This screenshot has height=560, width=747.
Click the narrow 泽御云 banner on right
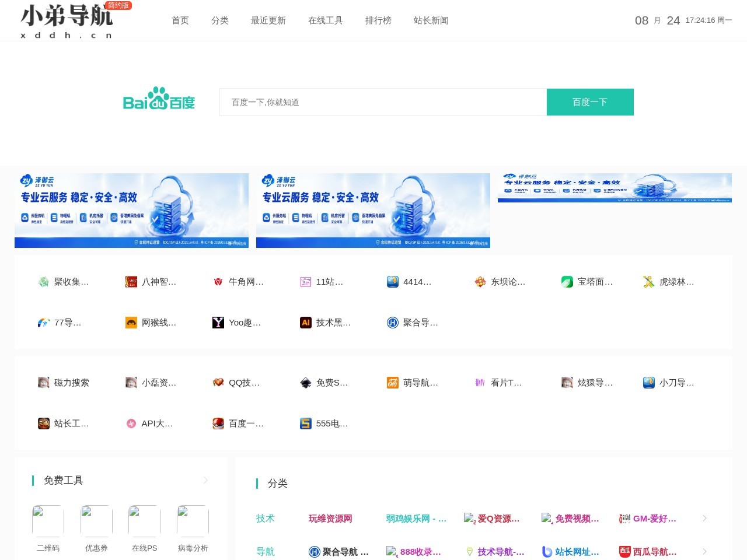(615, 188)
